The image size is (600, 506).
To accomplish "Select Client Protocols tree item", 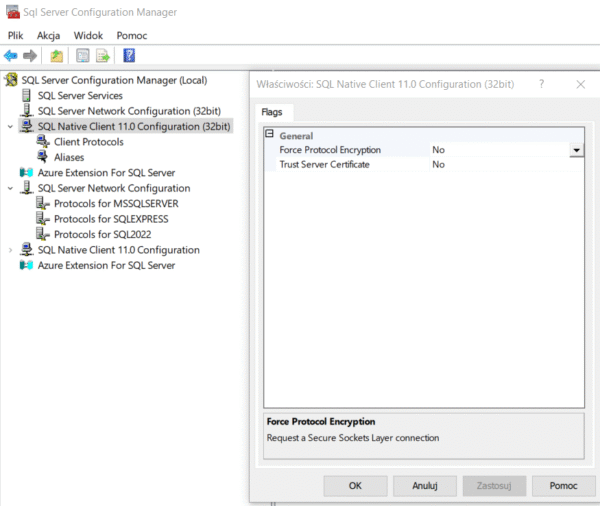I will [89, 142].
